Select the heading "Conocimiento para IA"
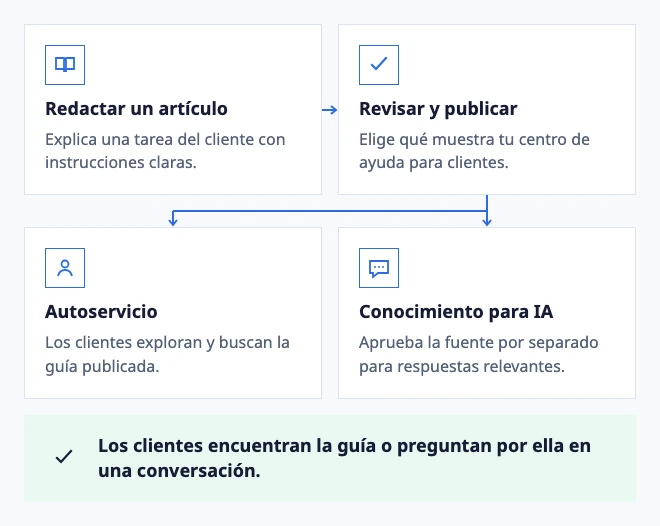 [x=456, y=312]
